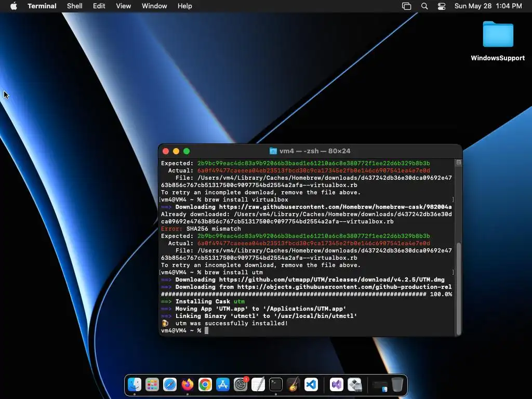Click the terminal prompt cursor at the bottom
The height and width of the screenshot is (399, 532).
(207, 331)
